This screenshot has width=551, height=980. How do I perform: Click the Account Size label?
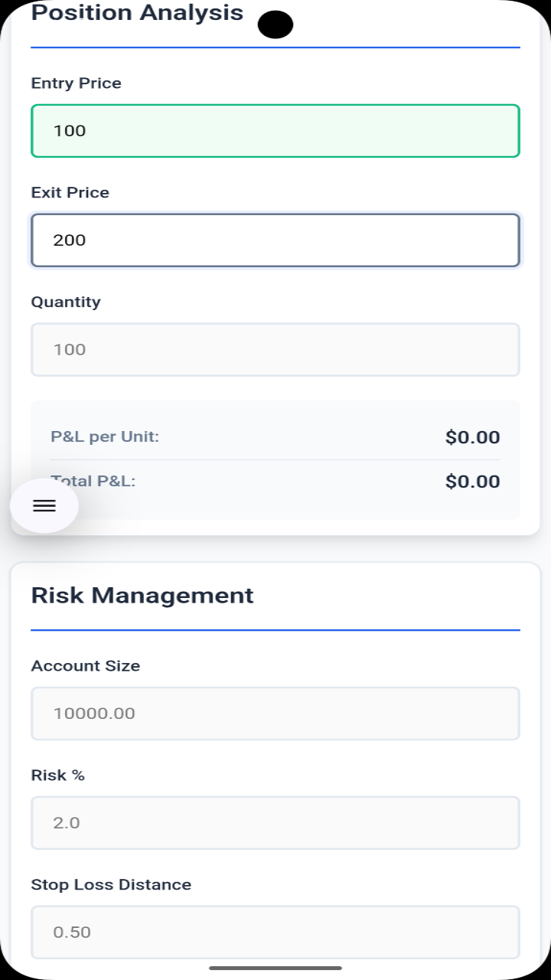(86, 665)
